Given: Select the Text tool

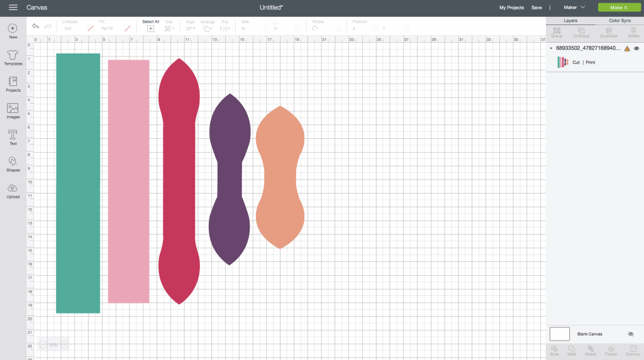Looking at the screenshot, I should click(x=13, y=136).
